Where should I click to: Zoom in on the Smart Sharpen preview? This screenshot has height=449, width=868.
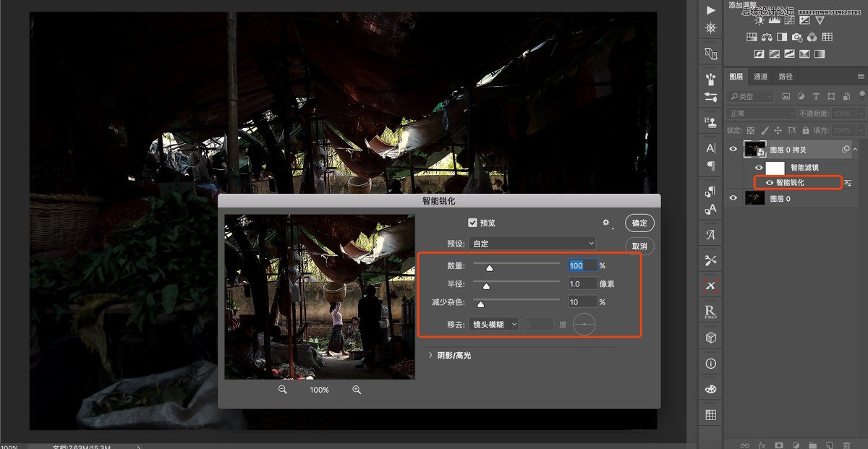click(x=357, y=390)
